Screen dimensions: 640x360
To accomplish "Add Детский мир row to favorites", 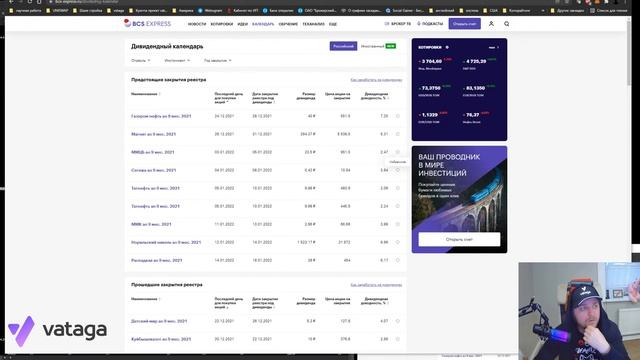I will click(398, 321).
